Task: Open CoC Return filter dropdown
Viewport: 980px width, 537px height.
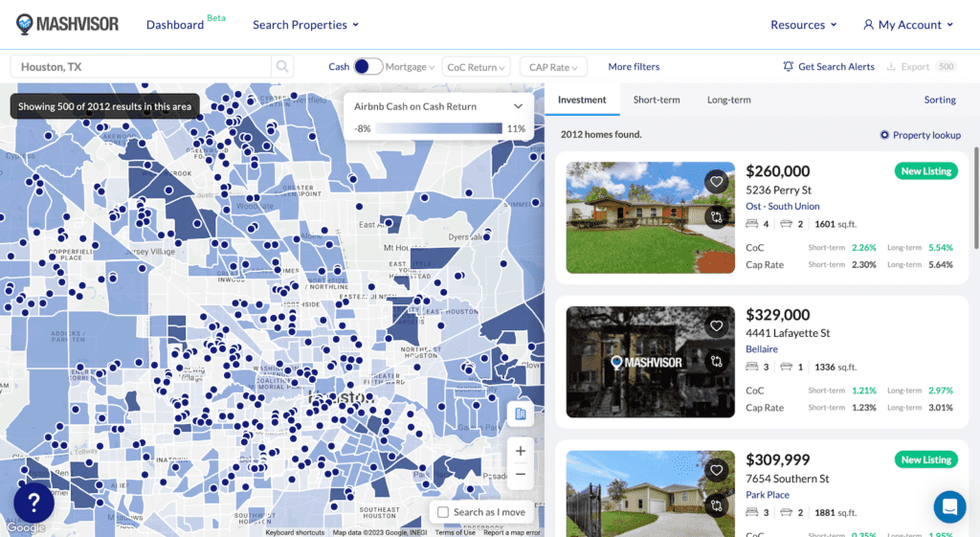Action: pyautogui.click(x=477, y=67)
